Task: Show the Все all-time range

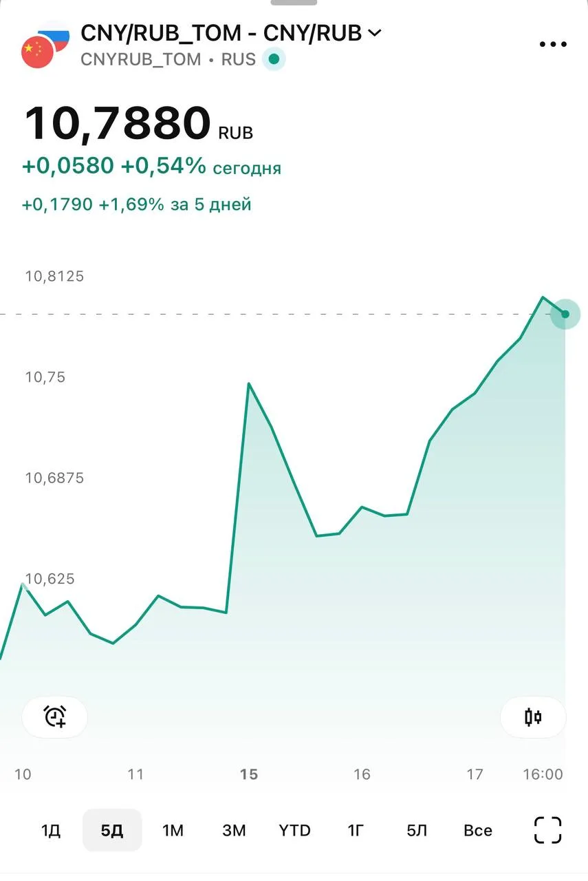Action: 478,830
